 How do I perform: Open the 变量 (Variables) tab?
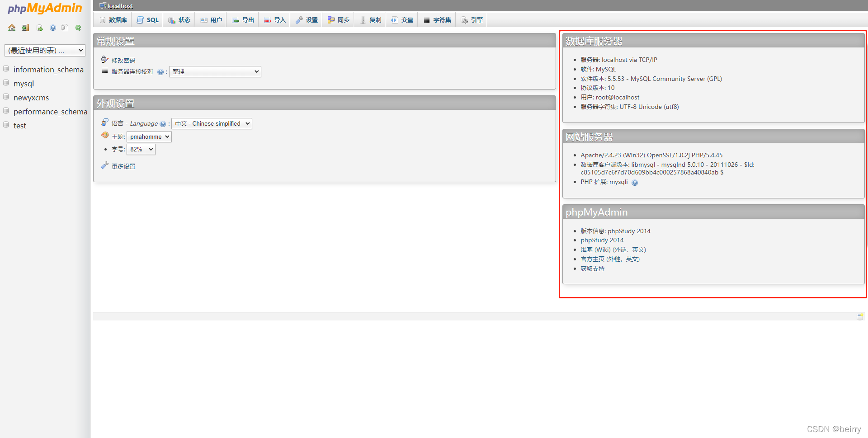402,20
